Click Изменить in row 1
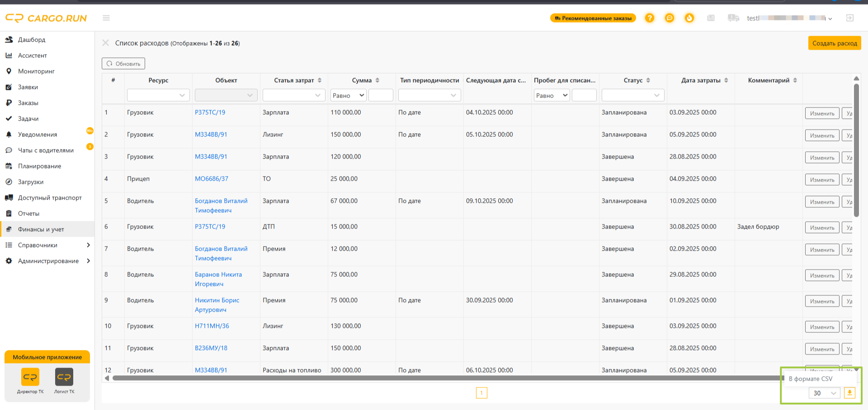 [x=822, y=113]
